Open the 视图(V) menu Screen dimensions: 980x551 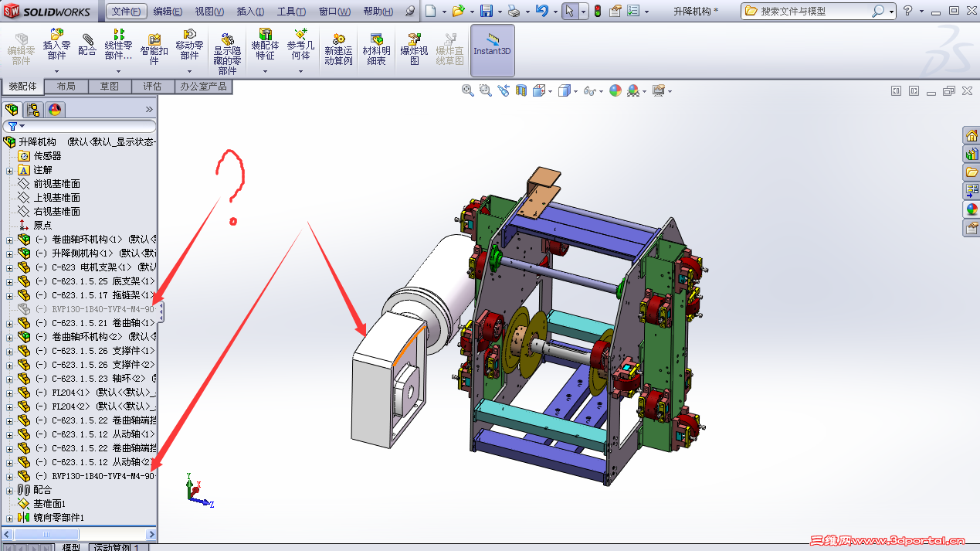(x=209, y=12)
